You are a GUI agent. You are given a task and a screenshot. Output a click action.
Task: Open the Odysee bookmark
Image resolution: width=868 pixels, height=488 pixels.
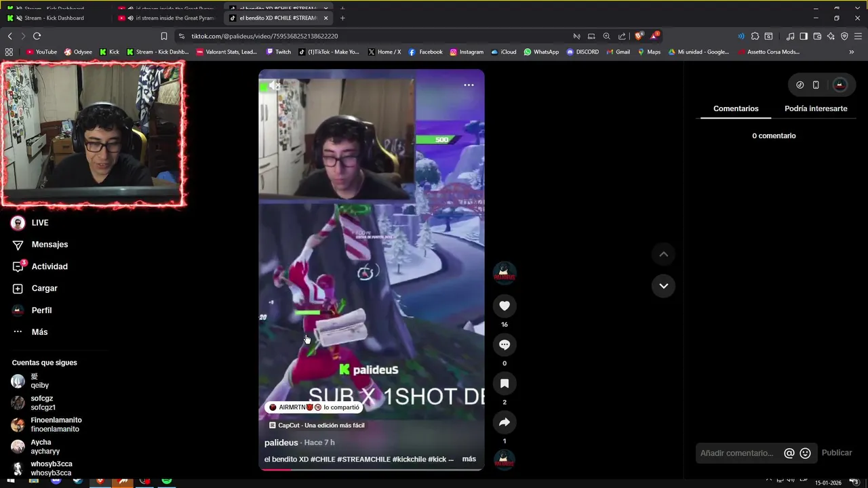[78, 52]
